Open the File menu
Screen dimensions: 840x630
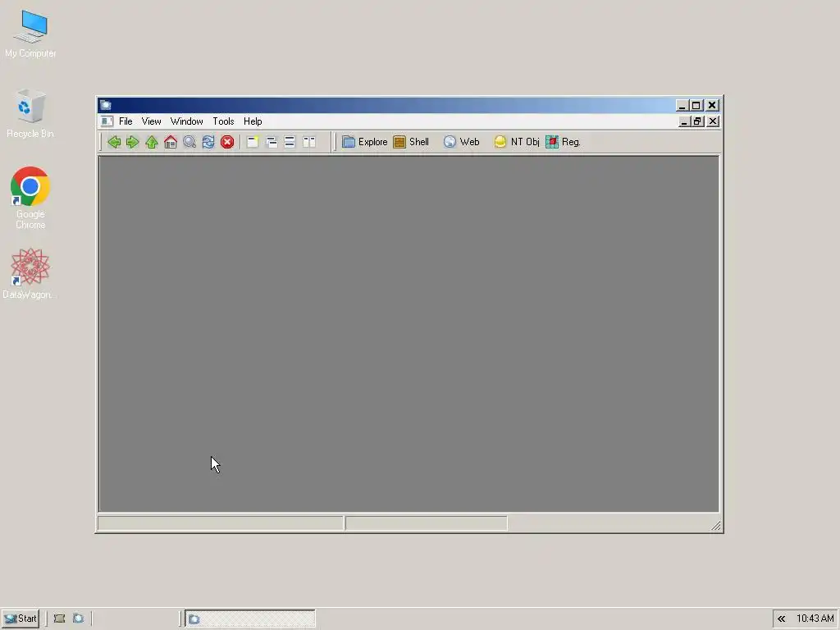pyautogui.click(x=126, y=121)
